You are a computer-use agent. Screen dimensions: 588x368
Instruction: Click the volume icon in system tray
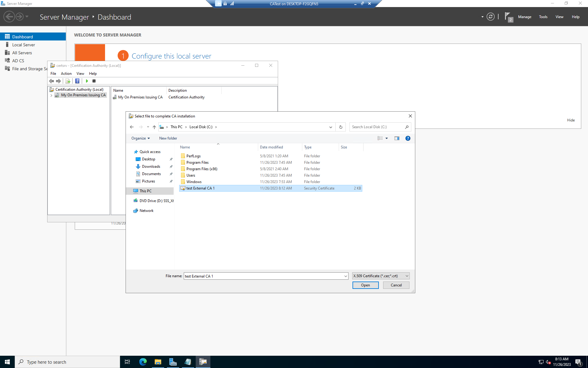(548, 362)
